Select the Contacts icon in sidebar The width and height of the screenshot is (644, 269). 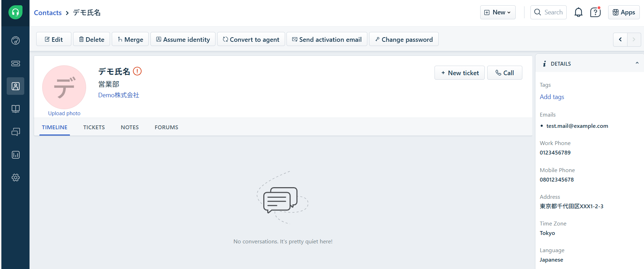click(15, 86)
